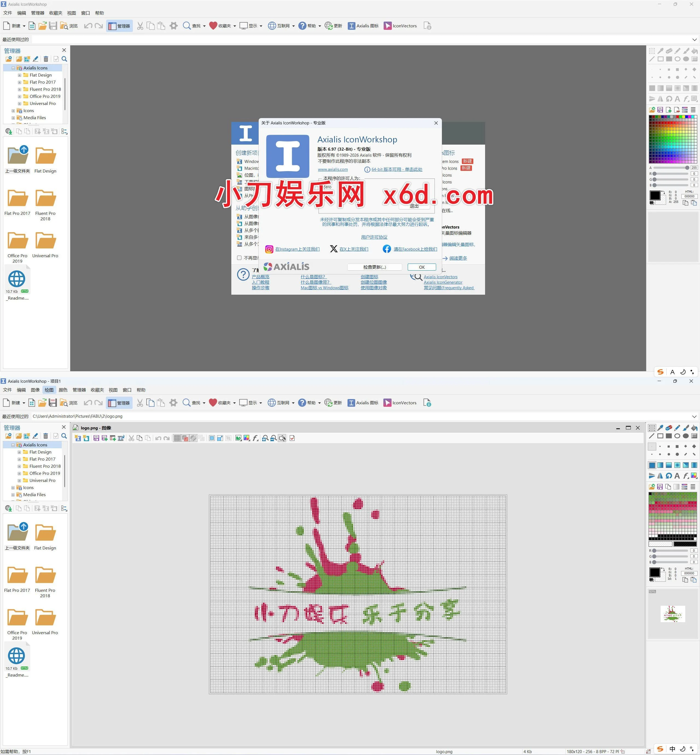Select the Pencil tool
The height and width of the screenshot is (755, 700).
click(x=677, y=428)
